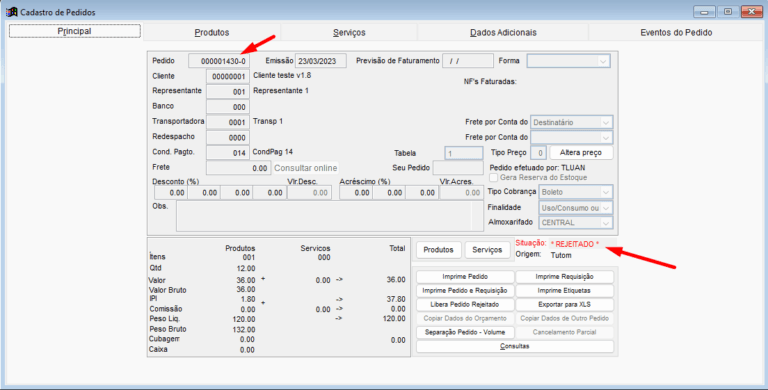The height and width of the screenshot is (390, 768).
Task: Expand the Tipo Cobrança Boleto dropdown
Action: (576, 191)
